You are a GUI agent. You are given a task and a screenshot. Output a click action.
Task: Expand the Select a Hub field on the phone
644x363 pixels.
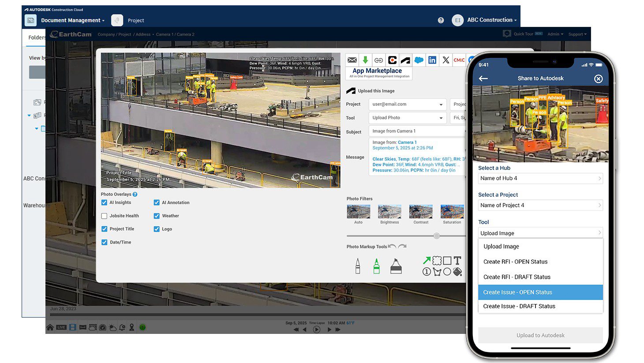coord(540,178)
